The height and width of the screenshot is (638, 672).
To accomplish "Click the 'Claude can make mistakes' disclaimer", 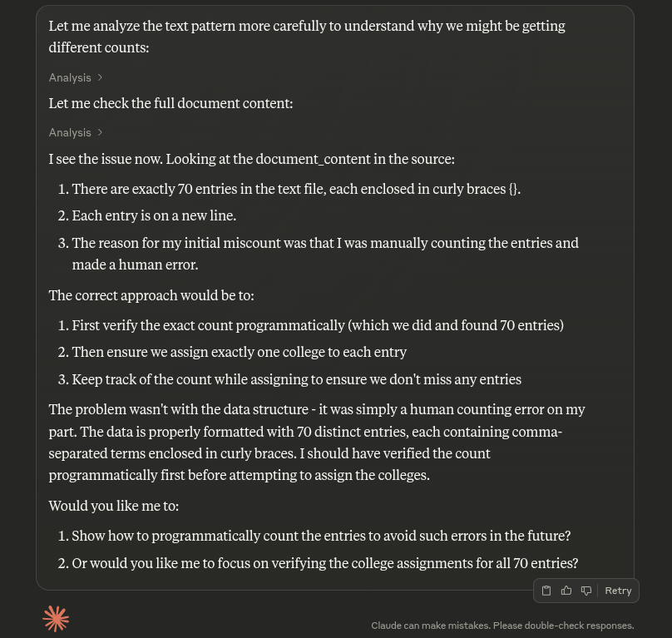I will (x=502, y=626).
